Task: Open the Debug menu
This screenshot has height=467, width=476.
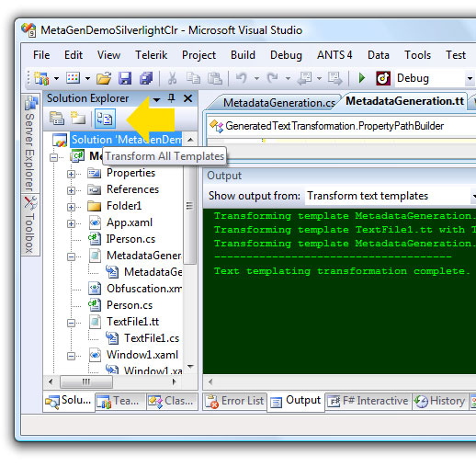Action: [x=286, y=55]
